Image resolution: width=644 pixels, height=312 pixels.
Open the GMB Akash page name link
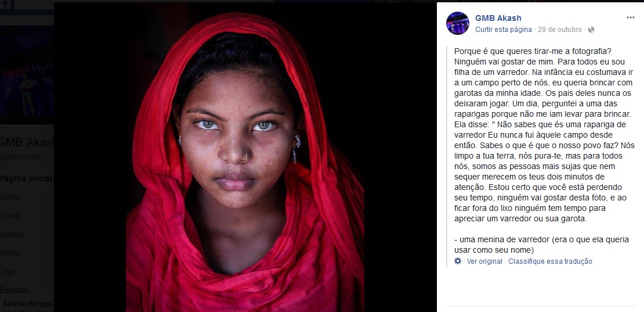click(498, 18)
